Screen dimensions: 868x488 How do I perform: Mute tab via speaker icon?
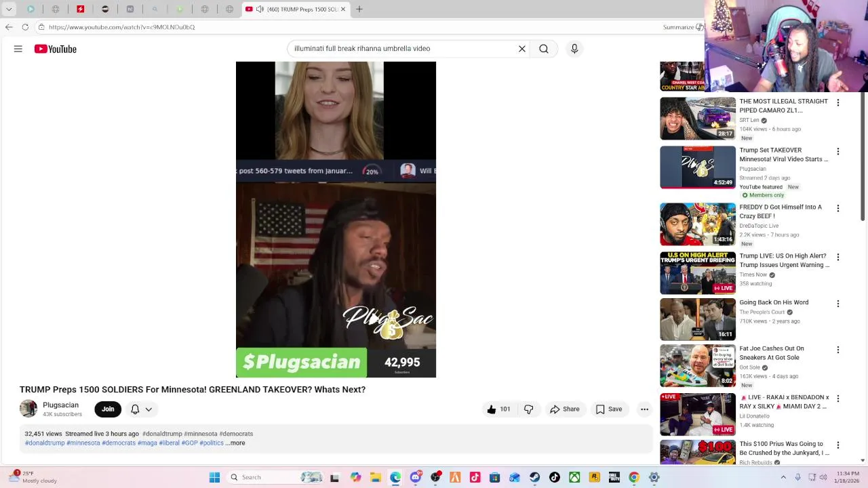click(260, 9)
